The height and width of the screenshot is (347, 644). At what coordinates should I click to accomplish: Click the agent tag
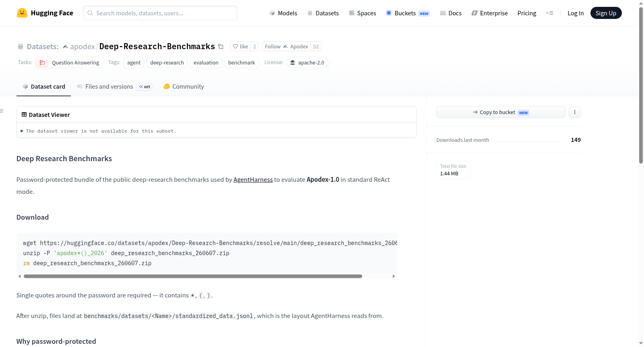point(134,62)
